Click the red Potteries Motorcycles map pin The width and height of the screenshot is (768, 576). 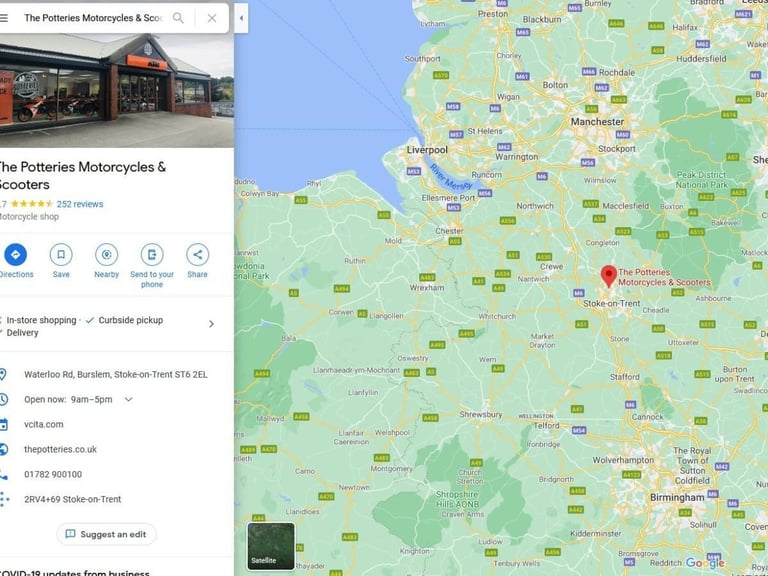click(x=609, y=276)
